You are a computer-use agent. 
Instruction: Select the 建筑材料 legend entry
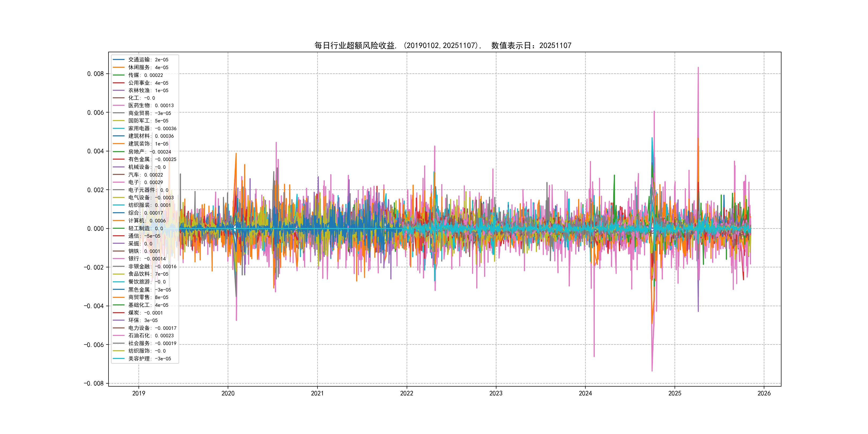151,136
